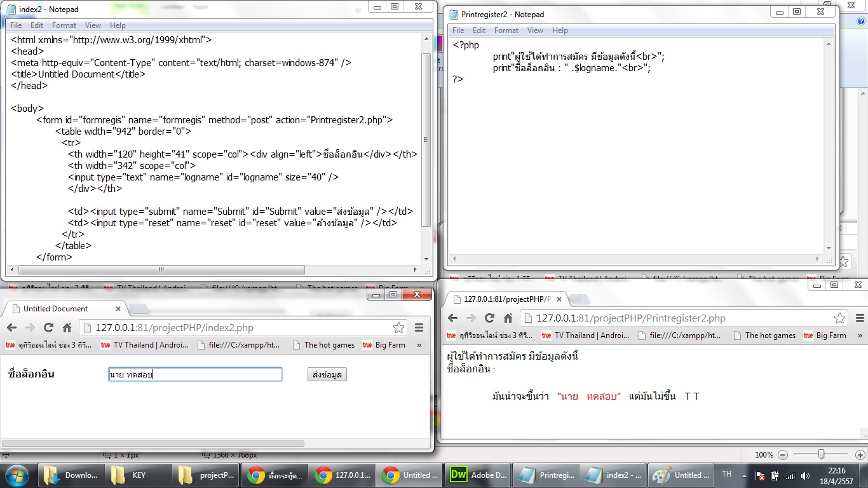Image resolution: width=868 pixels, height=488 pixels.
Task: Click back arrow in Printregister2.php browser
Action: point(452,318)
